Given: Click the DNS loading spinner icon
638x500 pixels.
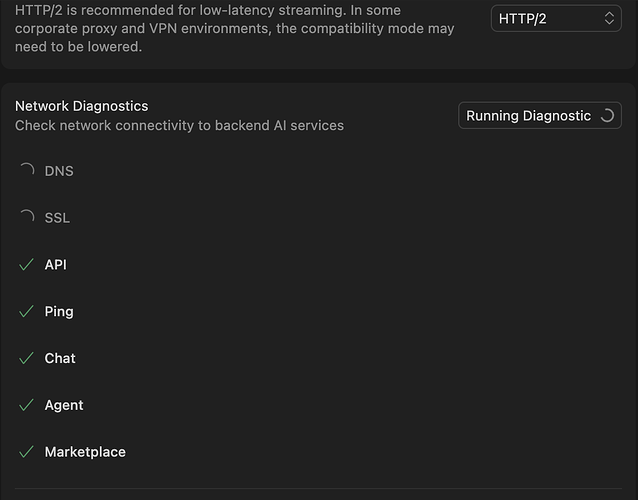Looking at the screenshot, I should [x=27, y=171].
